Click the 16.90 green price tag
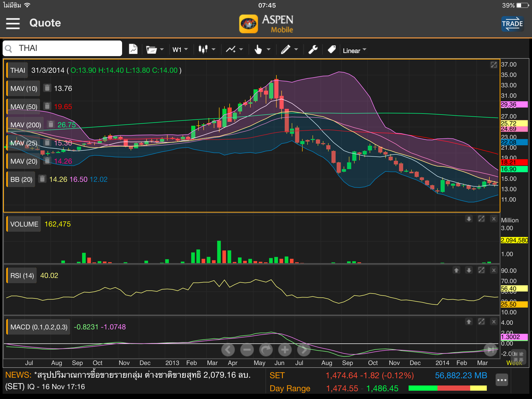The height and width of the screenshot is (399, 532). click(x=514, y=169)
